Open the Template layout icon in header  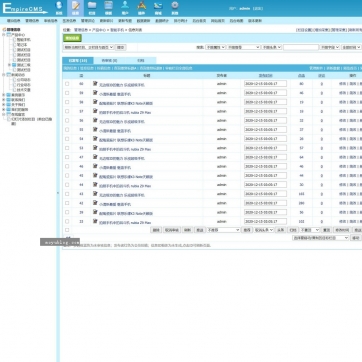(108, 5)
